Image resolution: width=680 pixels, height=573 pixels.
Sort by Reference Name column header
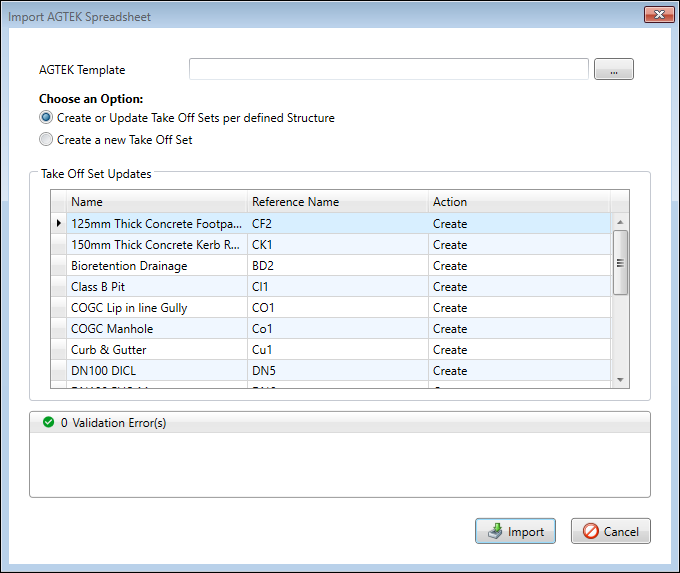click(337, 202)
